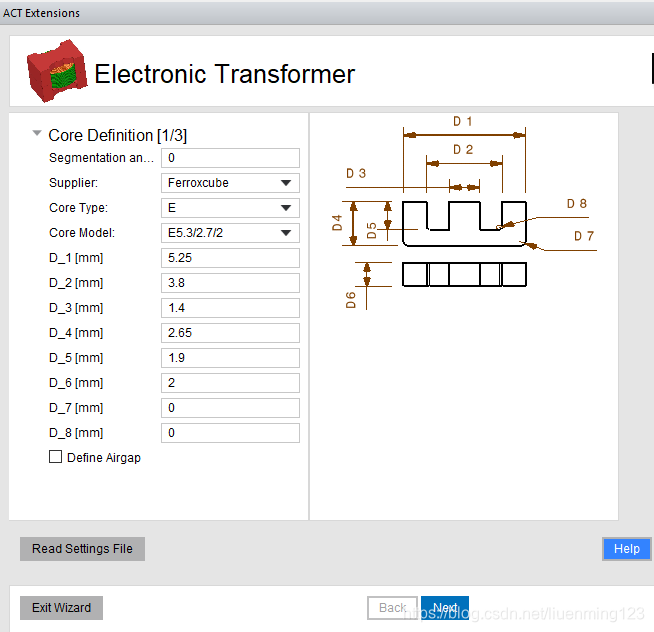
Task: Go to next step with Next button
Action: click(445, 608)
